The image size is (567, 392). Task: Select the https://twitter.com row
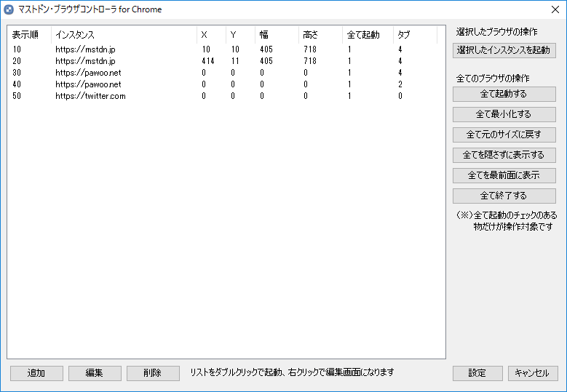(x=223, y=96)
